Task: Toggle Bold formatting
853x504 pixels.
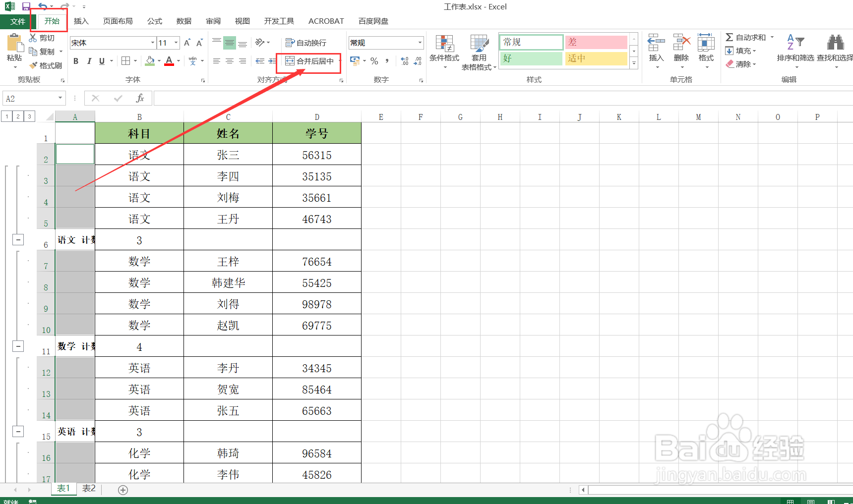Action: [x=76, y=61]
